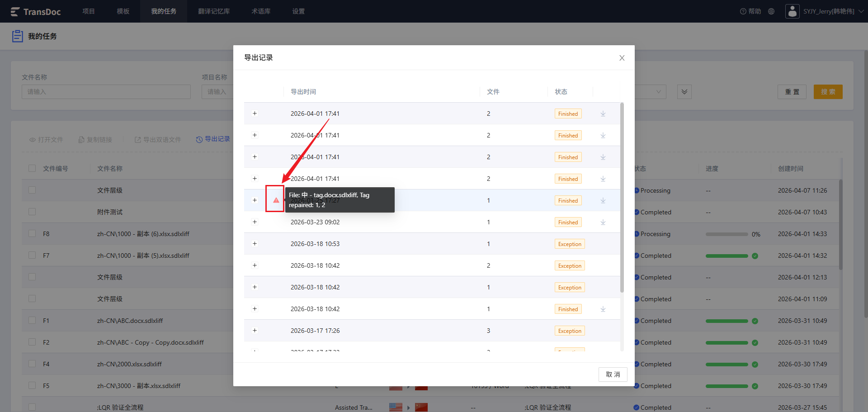The image size is (868, 412).
Task: Click the TransDoc logo
Action: [x=36, y=12]
